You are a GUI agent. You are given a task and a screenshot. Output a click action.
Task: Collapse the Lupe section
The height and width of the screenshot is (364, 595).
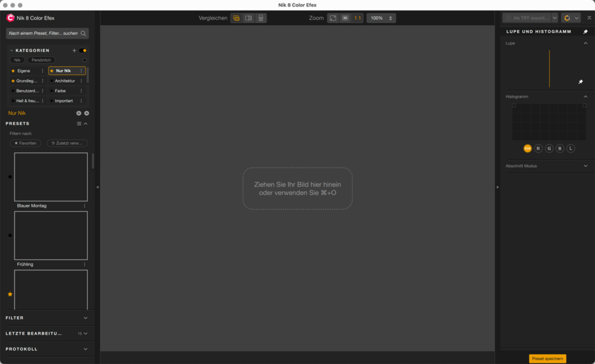coord(586,43)
